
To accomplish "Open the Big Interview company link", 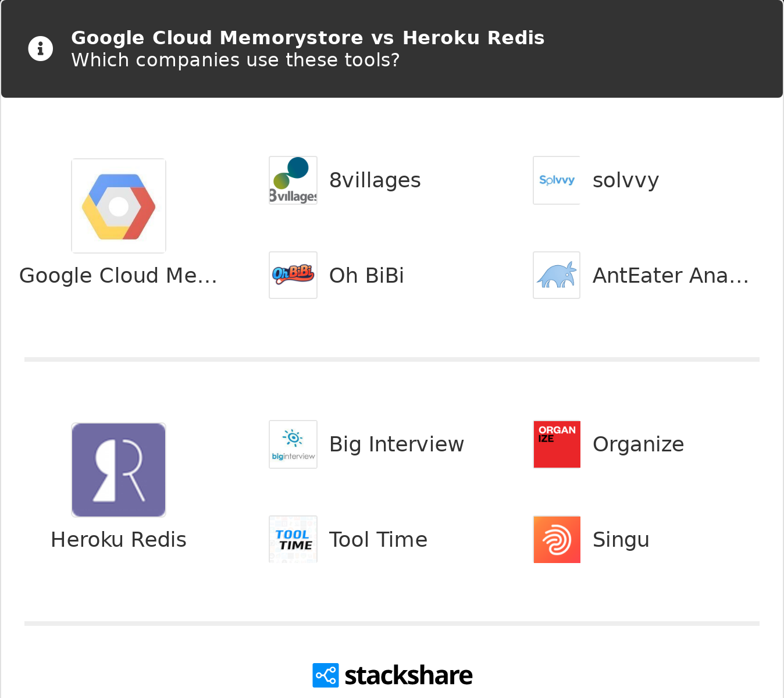I will tap(397, 444).
